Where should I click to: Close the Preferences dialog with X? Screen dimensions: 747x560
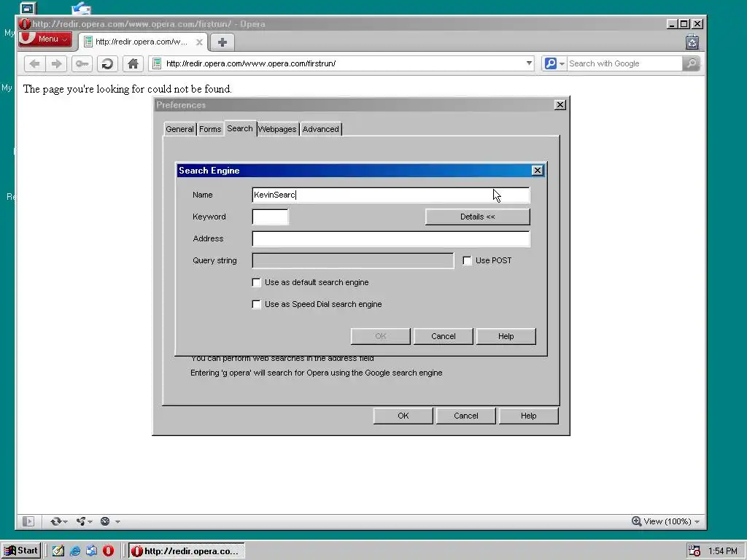(x=560, y=105)
